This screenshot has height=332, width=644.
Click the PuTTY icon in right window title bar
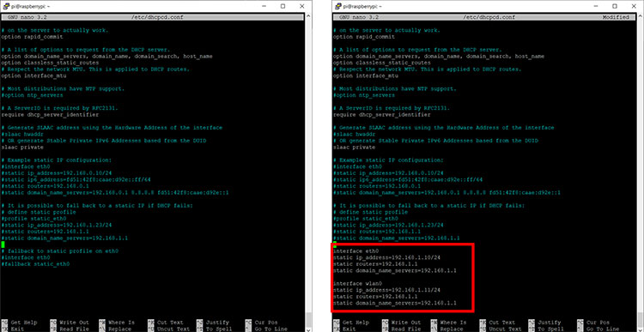(338, 6)
